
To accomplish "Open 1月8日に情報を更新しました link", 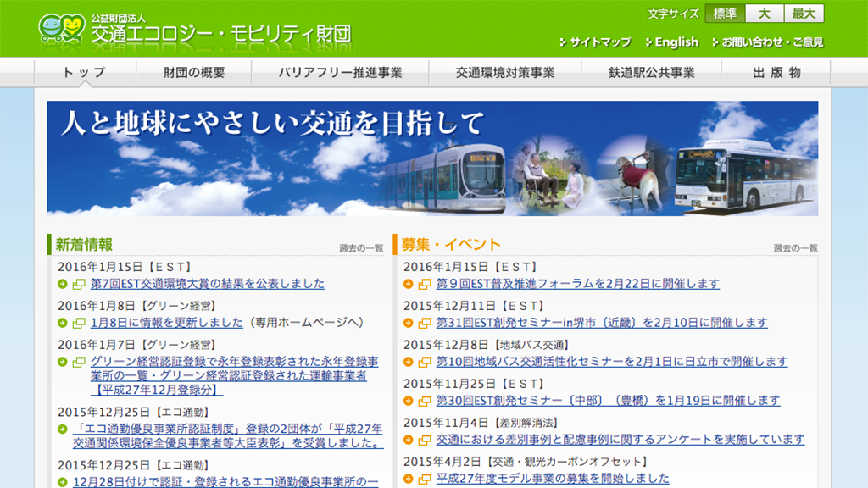I will pos(167,323).
